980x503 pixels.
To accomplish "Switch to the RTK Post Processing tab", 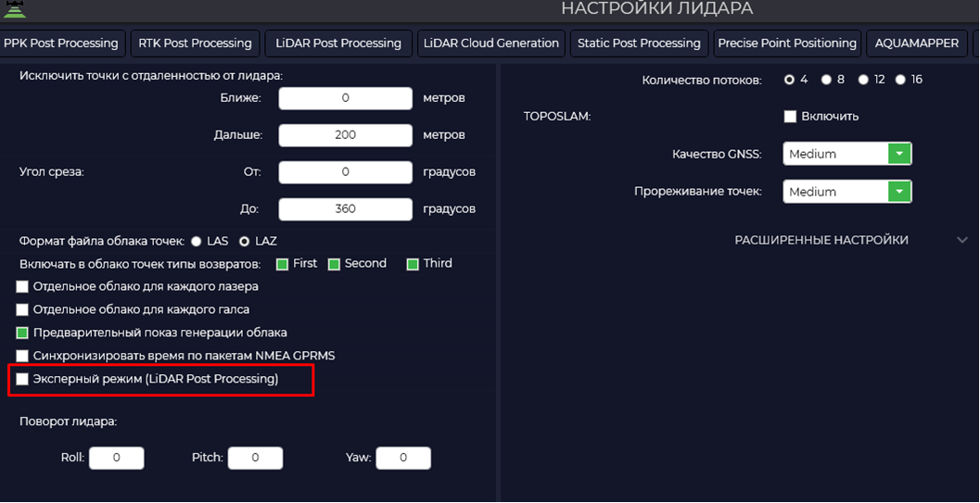I will 195,43.
